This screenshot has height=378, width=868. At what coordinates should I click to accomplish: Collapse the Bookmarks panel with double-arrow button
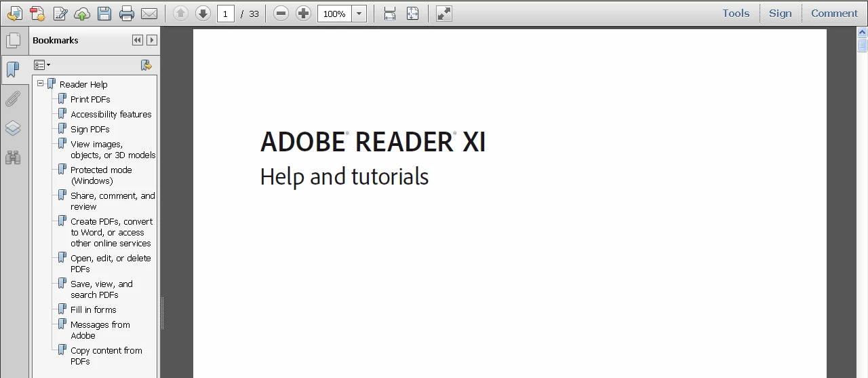click(138, 40)
